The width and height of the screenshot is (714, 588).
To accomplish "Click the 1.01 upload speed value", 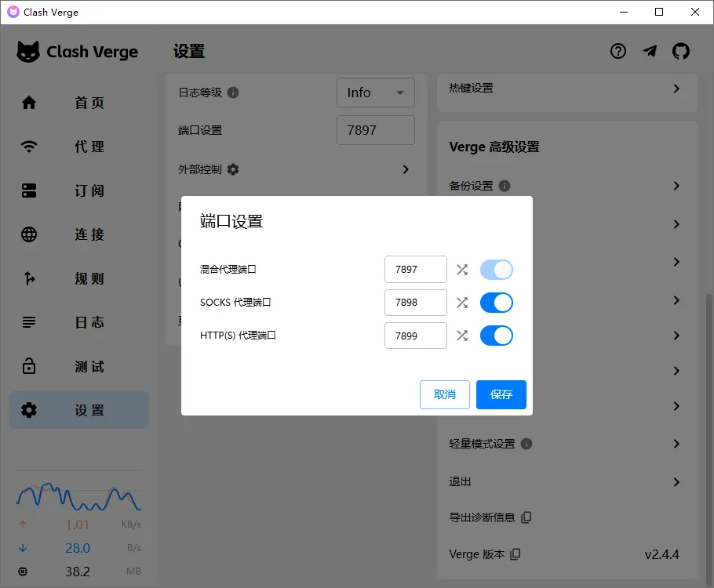I will [77, 524].
